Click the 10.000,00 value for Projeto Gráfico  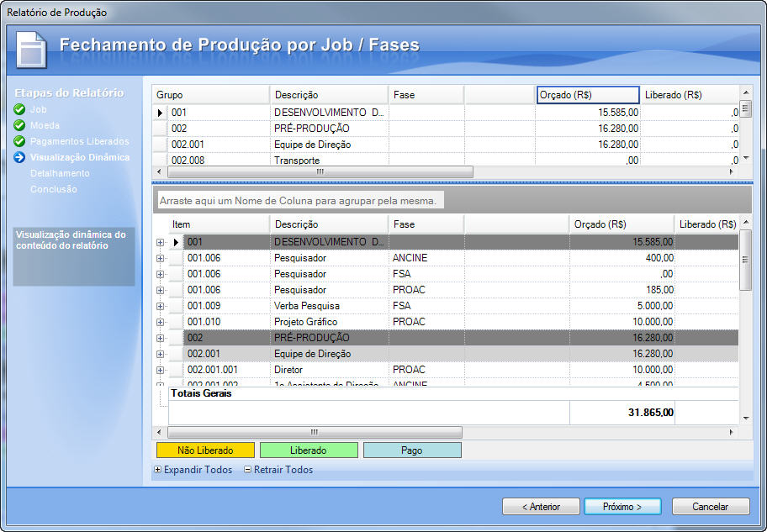622,322
